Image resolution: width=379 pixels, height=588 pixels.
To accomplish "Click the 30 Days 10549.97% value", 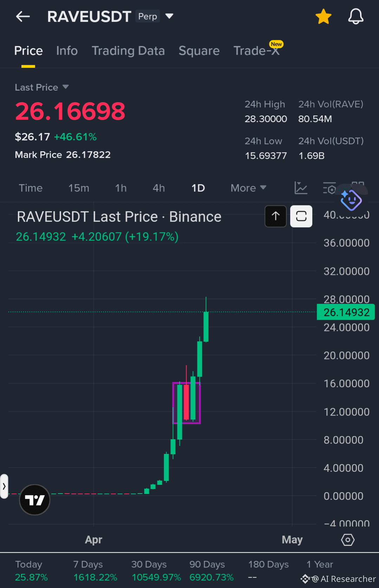I will pyautogui.click(x=156, y=577).
